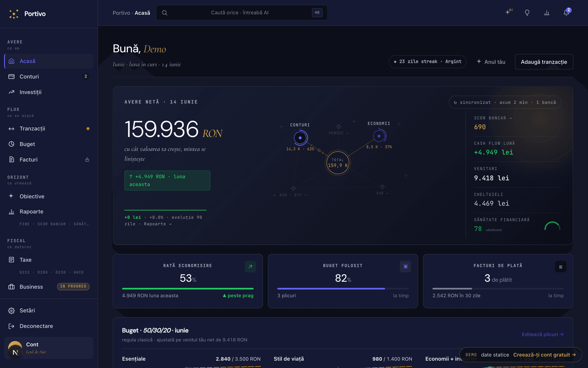Click the Rapoarte chart icon

[11, 212]
